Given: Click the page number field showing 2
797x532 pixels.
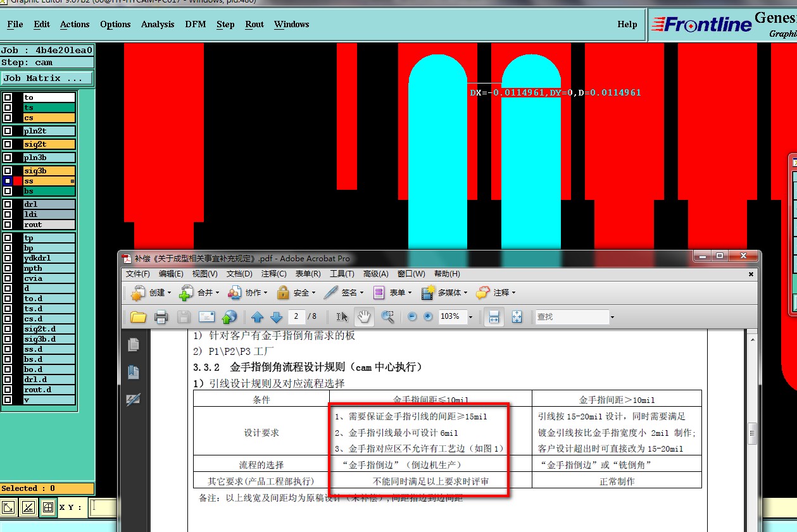Looking at the screenshot, I should coord(297,316).
